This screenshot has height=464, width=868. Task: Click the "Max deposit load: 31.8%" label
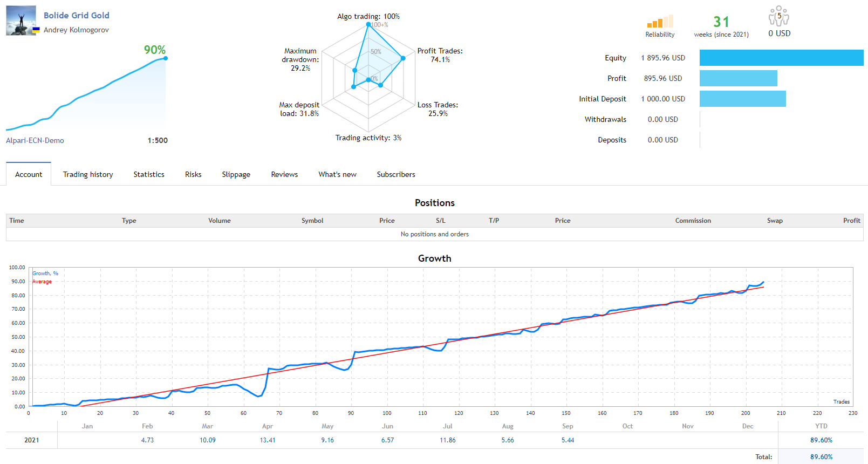pyautogui.click(x=299, y=109)
